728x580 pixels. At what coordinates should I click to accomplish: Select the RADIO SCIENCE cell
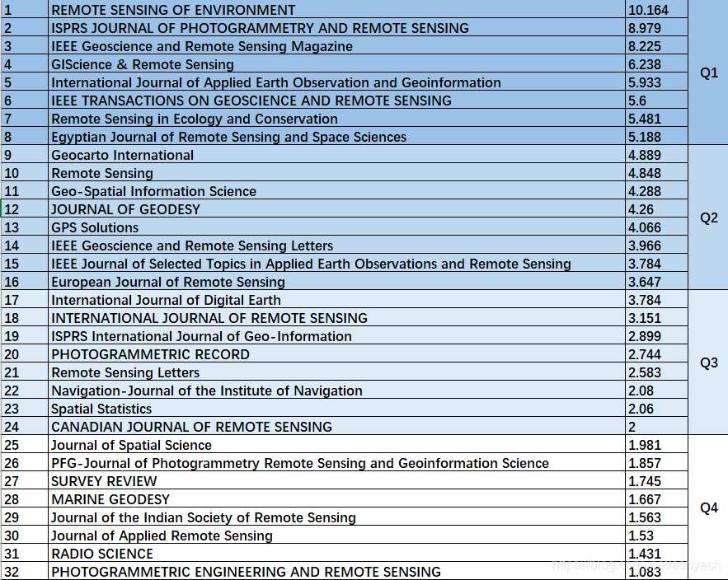tap(336, 553)
